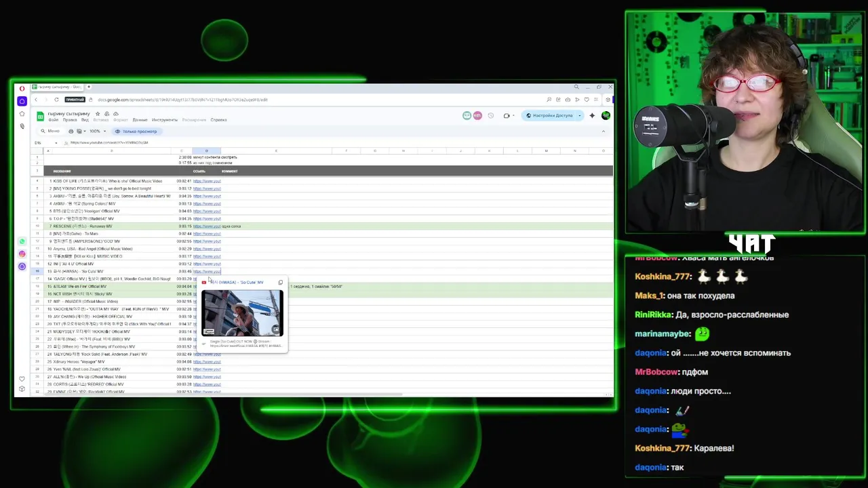Open the purple Aria icon in sidebar
The width and height of the screenshot is (868, 488).
click(x=22, y=266)
